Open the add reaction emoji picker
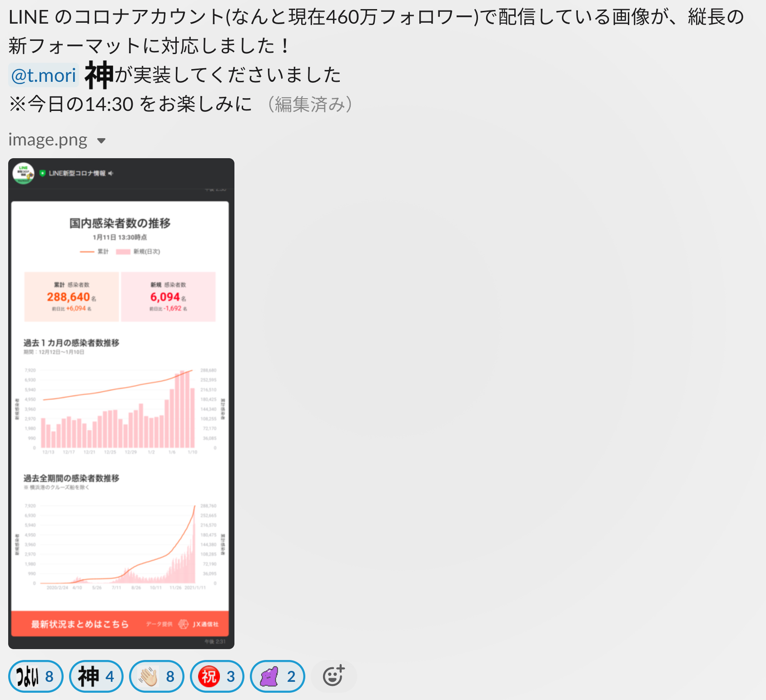Image resolution: width=766 pixels, height=700 pixels. coord(334,676)
